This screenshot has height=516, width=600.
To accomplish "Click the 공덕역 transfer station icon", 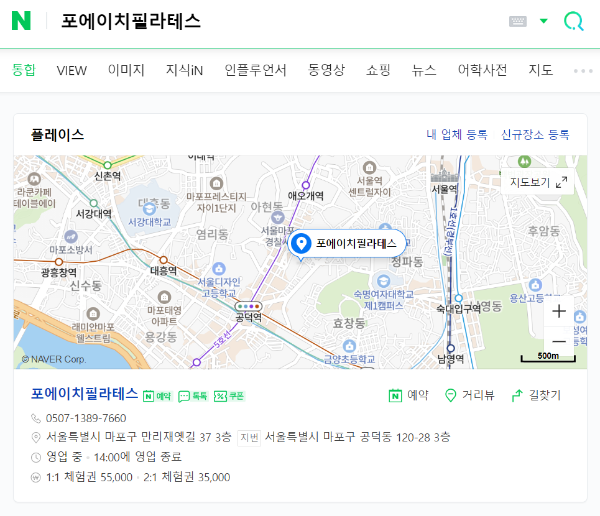I will pos(248,306).
